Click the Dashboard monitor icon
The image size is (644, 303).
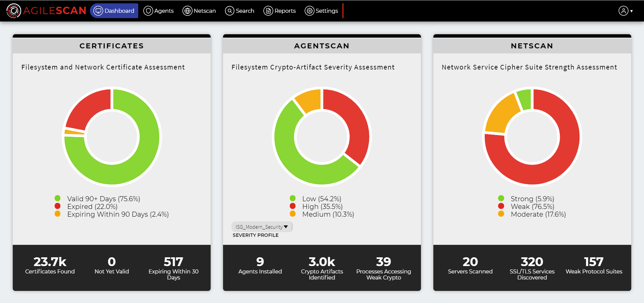coord(98,11)
